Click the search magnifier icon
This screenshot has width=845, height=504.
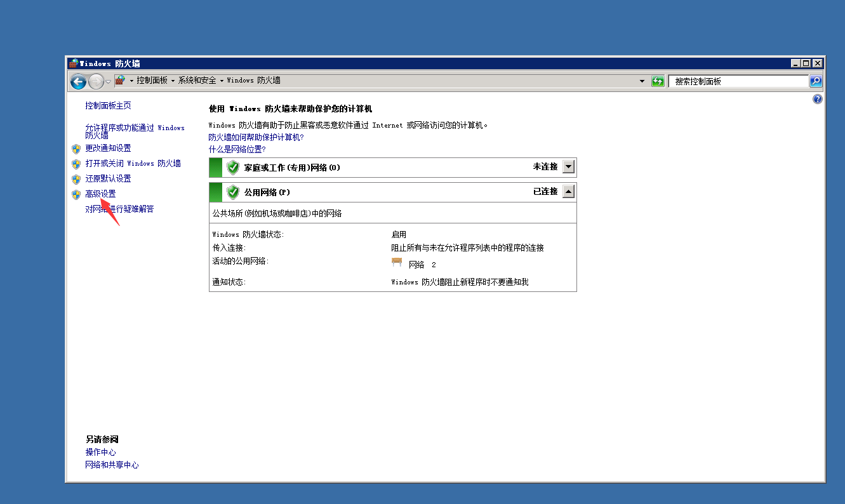click(x=816, y=81)
